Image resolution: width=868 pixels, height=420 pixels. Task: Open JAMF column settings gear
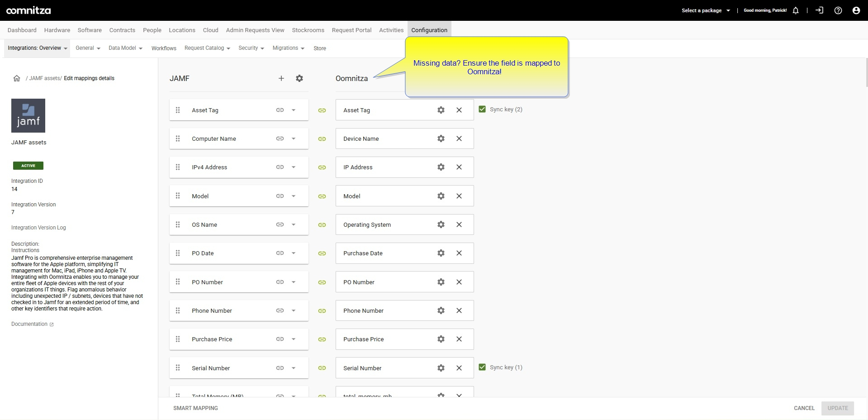299,78
